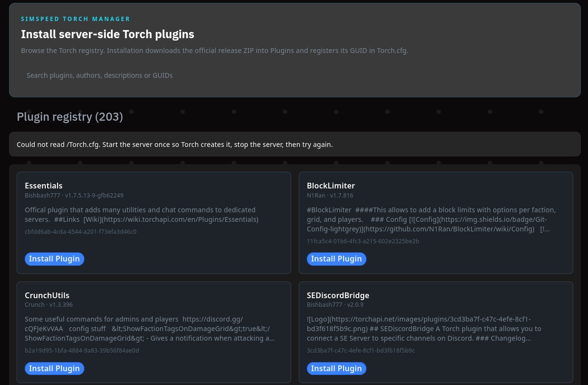Click CrunchUtils GUID b2a19d95-1bfa-4884 text
The width and height of the screenshot is (588, 385).
[81, 350]
